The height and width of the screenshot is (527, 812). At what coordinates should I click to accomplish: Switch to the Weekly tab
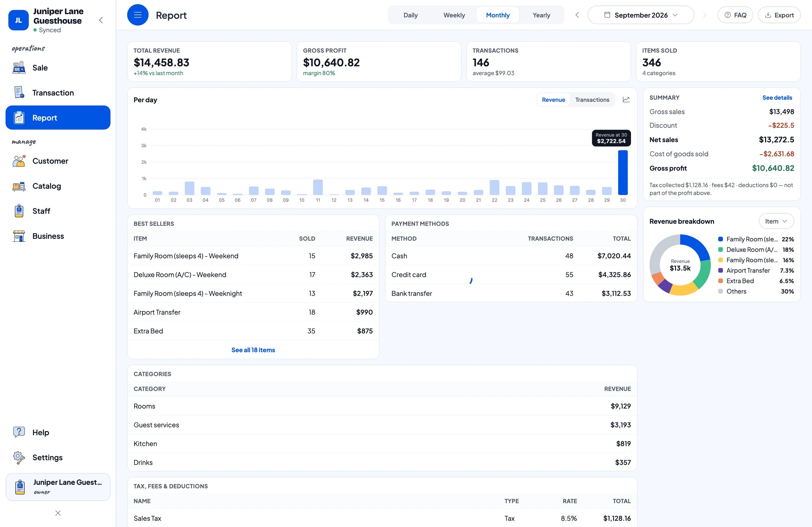[x=454, y=15]
